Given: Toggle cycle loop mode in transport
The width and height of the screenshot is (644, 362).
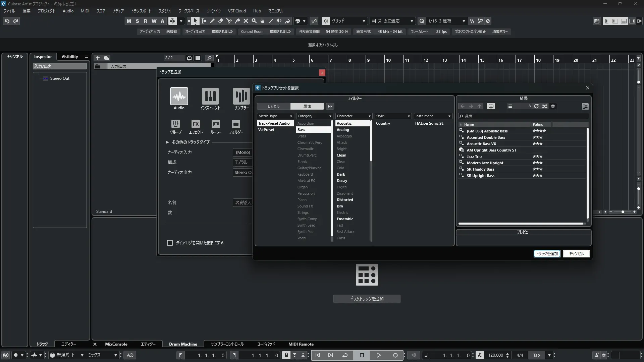Looking at the screenshot, I should click(345, 355).
